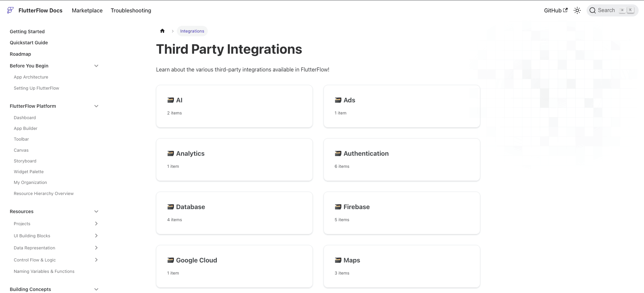Open Roadmap in sidebar
644x293 pixels.
20,54
